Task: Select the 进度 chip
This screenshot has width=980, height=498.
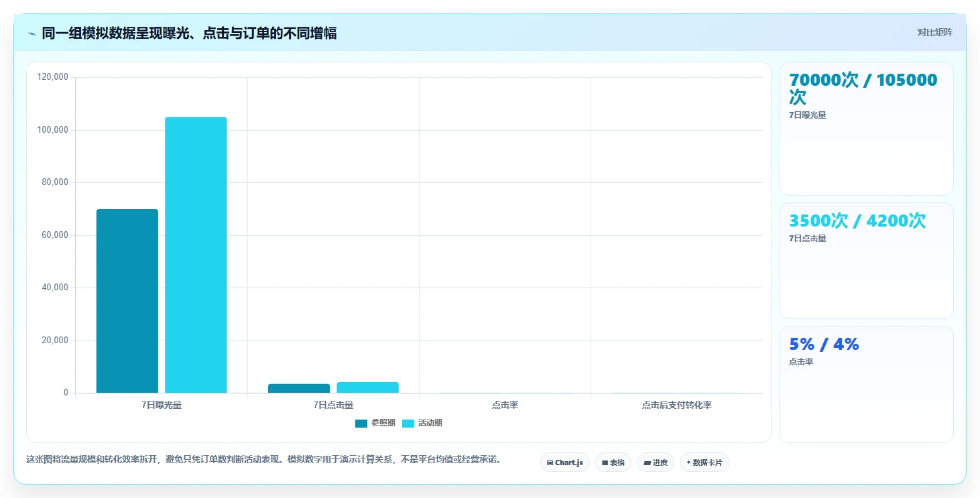Action: pos(656,462)
